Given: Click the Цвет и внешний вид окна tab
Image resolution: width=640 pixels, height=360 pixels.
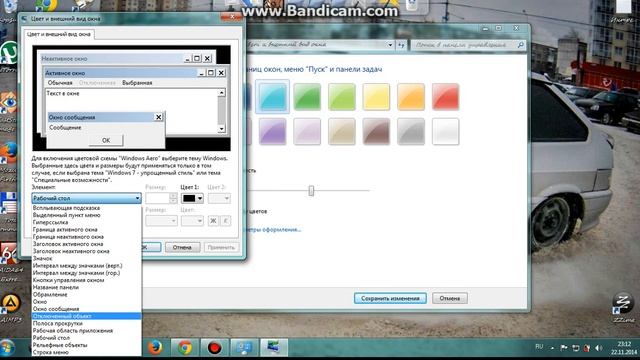Looking at the screenshot, I should point(58,34).
